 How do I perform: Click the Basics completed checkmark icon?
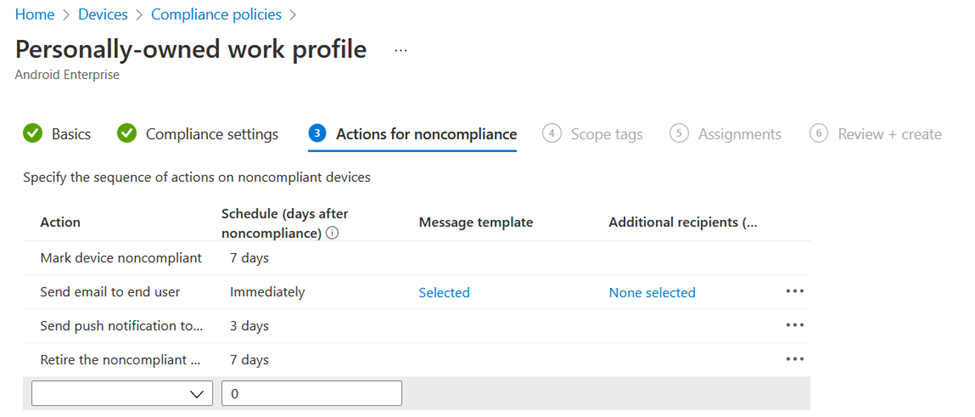tap(33, 134)
